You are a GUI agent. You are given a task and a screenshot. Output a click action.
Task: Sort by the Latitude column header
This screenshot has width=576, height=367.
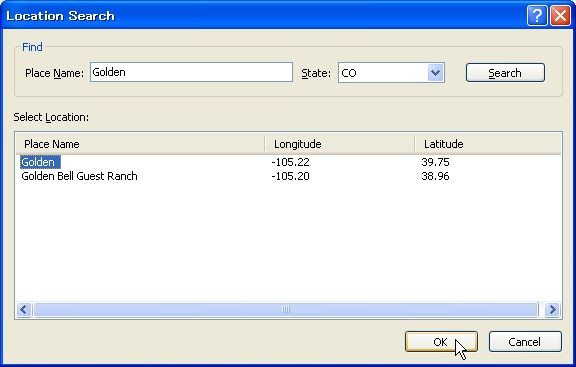point(487,144)
